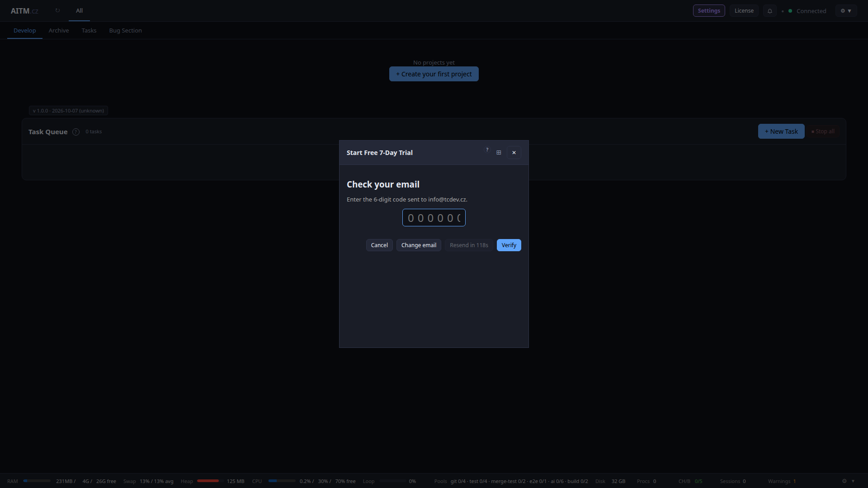The width and height of the screenshot is (868, 488).
Task: Click the CH/B 0/5 status entry
Action: [x=690, y=481]
